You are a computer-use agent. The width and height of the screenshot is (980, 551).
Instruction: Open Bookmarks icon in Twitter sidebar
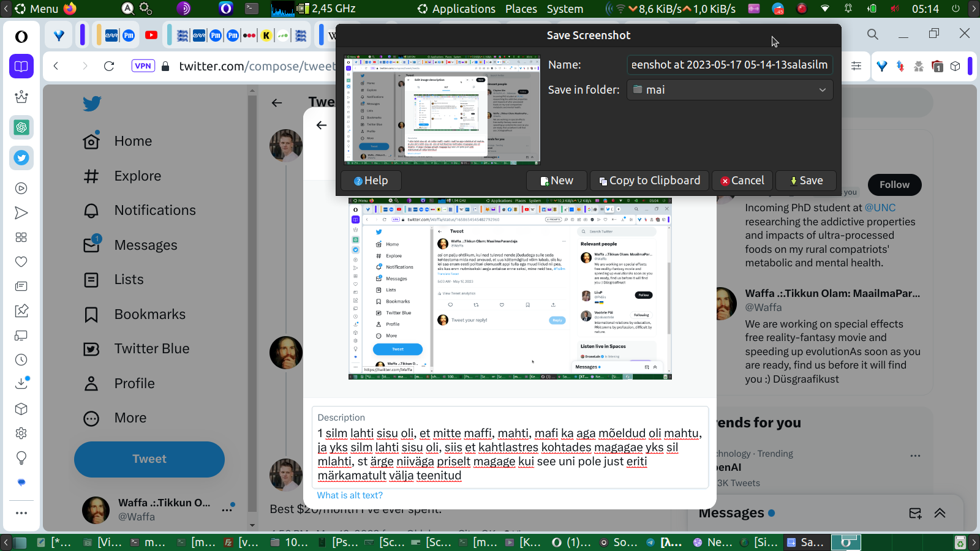91,315
